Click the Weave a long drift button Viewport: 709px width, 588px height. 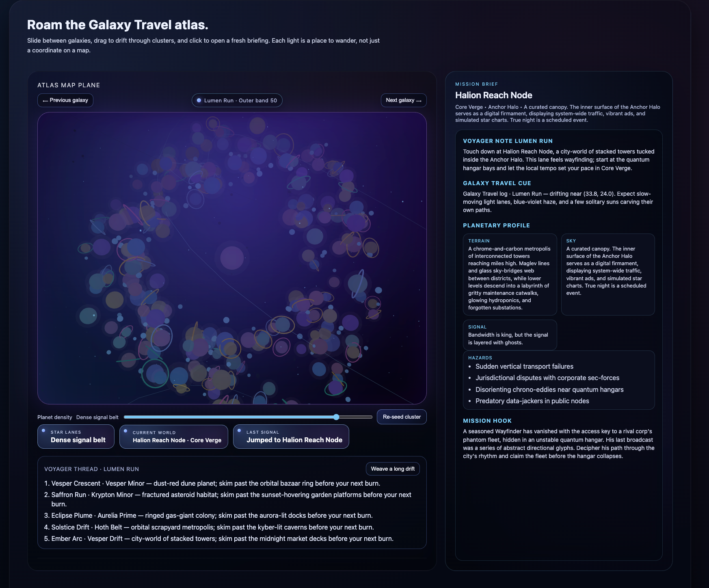392,469
